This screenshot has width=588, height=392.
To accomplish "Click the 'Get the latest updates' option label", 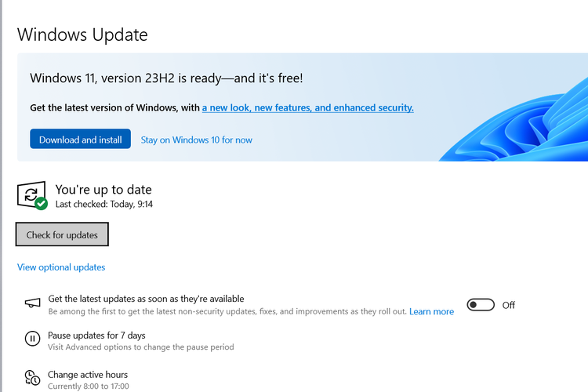I will tap(146, 299).
